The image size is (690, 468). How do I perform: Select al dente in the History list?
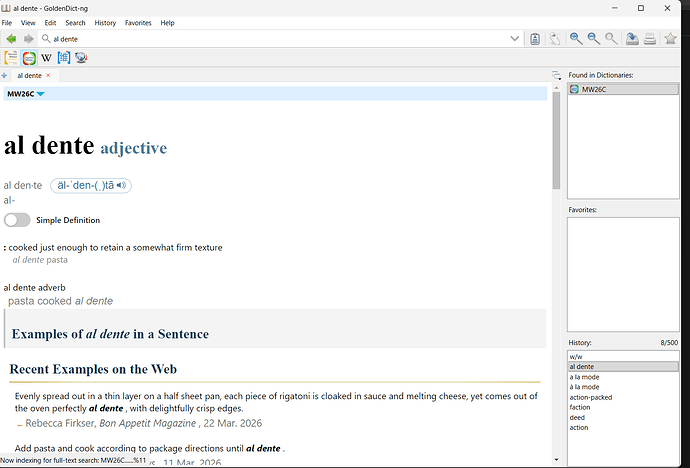[623, 367]
